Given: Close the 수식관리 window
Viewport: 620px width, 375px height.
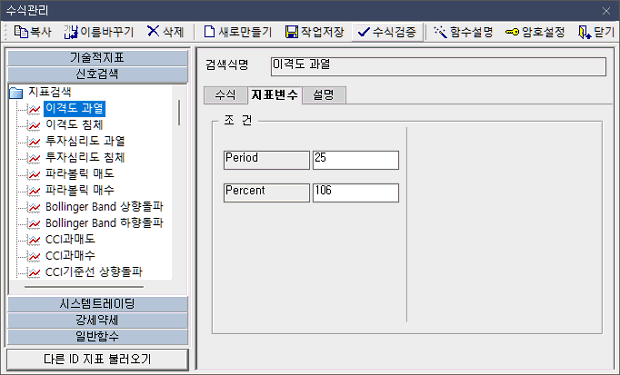Looking at the screenshot, I should pyautogui.click(x=606, y=11).
